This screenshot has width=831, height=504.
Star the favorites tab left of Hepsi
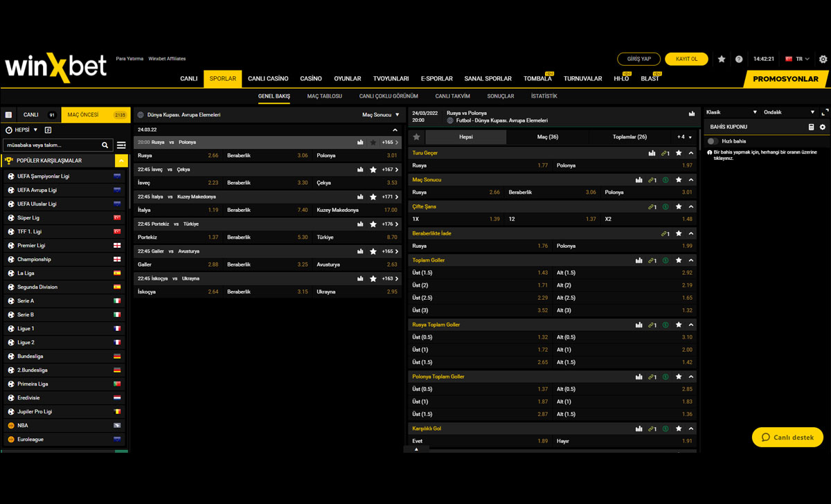pos(416,137)
